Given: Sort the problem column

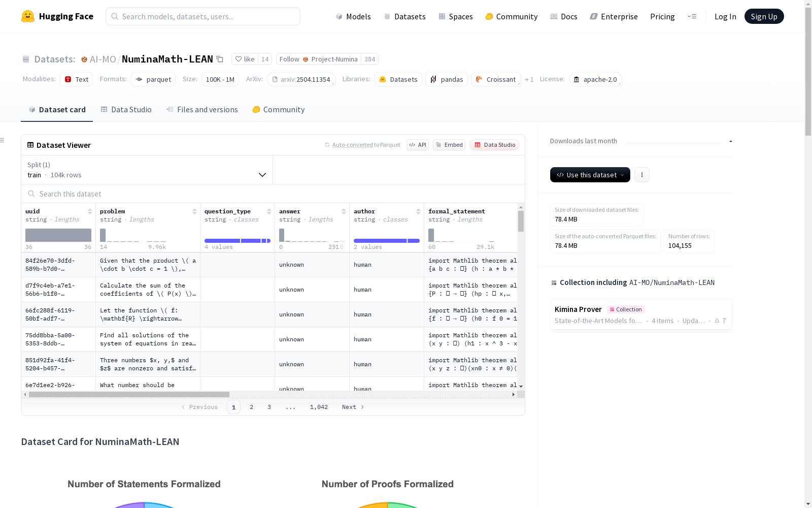Looking at the screenshot, I should pos(194,211).
